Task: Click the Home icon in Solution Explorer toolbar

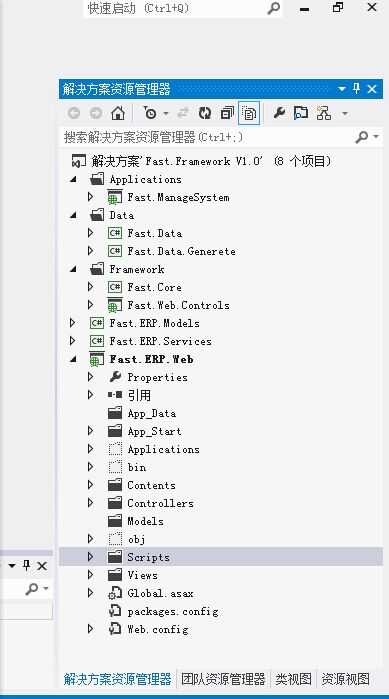Action: point(118,113)
